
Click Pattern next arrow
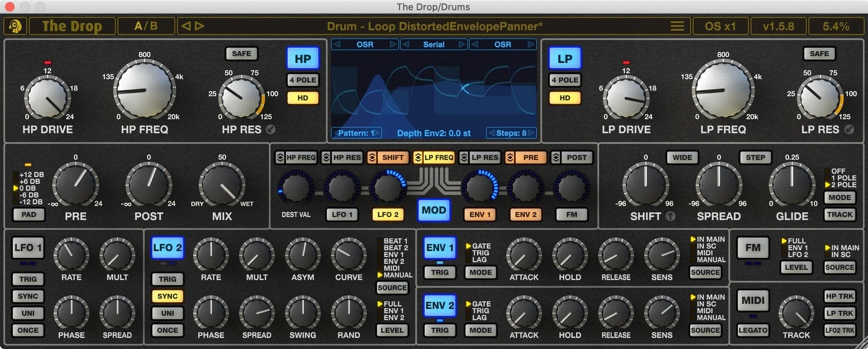coord(377,133)
